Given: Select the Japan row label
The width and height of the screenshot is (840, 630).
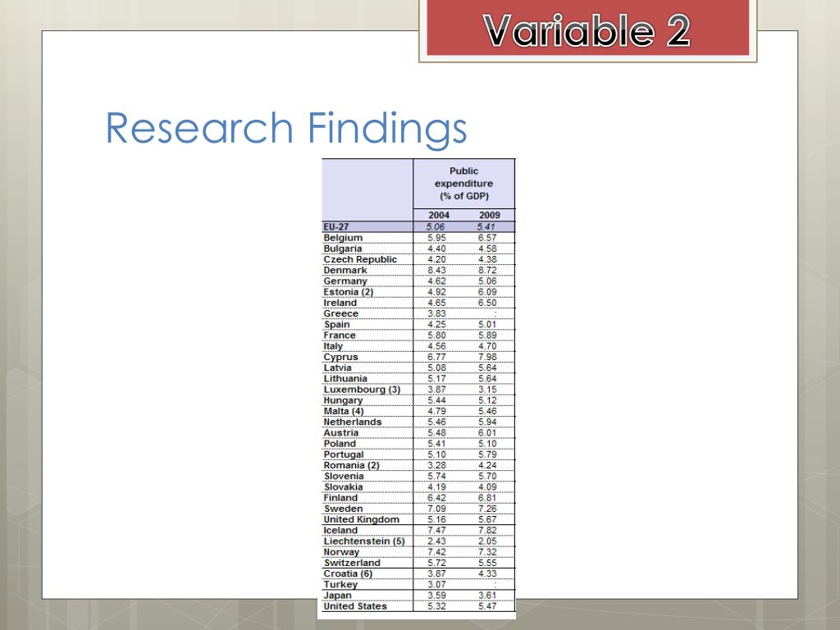Looking at the screenshot, I should pyautogui.click(x=337, y=596).
